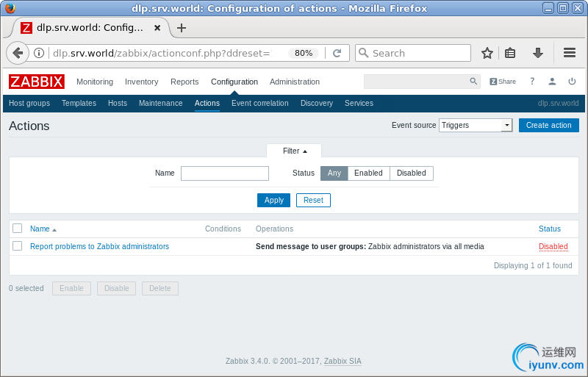Show bookmarks list icon in toolbar
Viewport: 588px width, 377px height.
click(x=509, y=53)
